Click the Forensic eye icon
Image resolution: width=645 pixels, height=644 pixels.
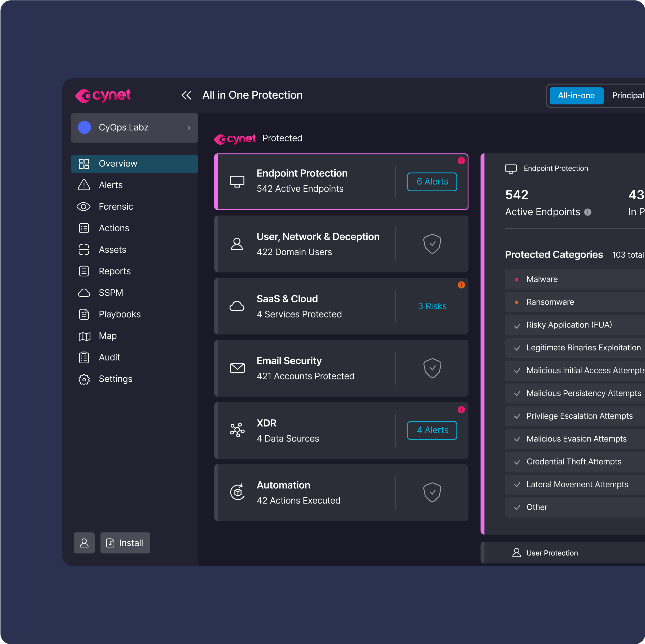tap(84, 207)
